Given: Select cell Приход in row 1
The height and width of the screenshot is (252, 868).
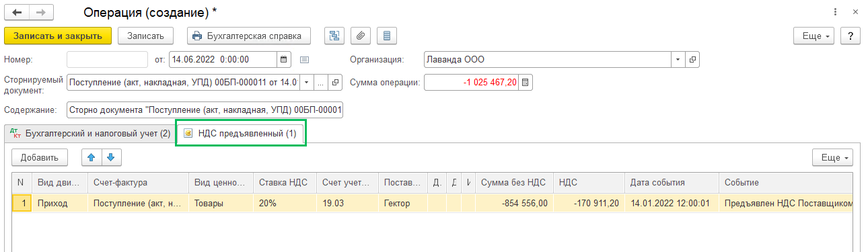Looking at the screenshot, I should (61, 203).
